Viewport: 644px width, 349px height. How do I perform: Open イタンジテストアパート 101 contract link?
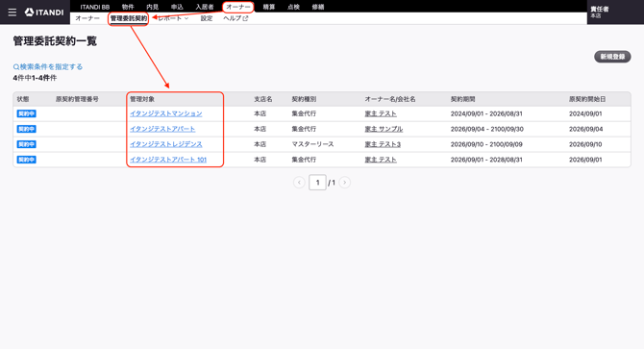click(168, 160)
